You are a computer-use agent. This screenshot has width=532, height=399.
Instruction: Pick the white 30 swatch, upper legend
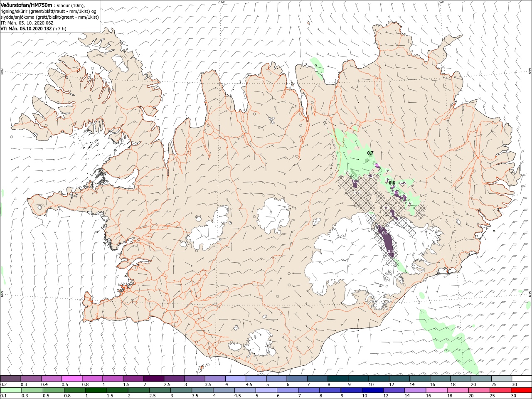click(x=521, y=379)
